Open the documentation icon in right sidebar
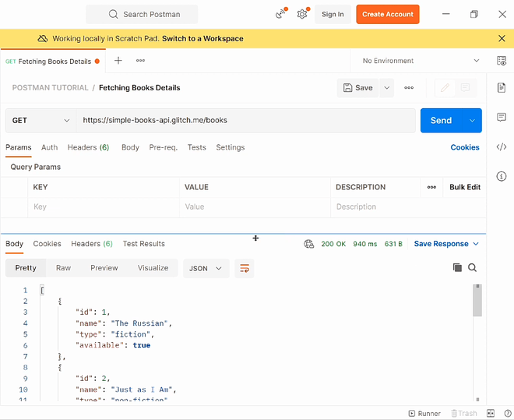The height and width of the screenshot is (420, 514). pyautogui.click(x=502, y=88)
